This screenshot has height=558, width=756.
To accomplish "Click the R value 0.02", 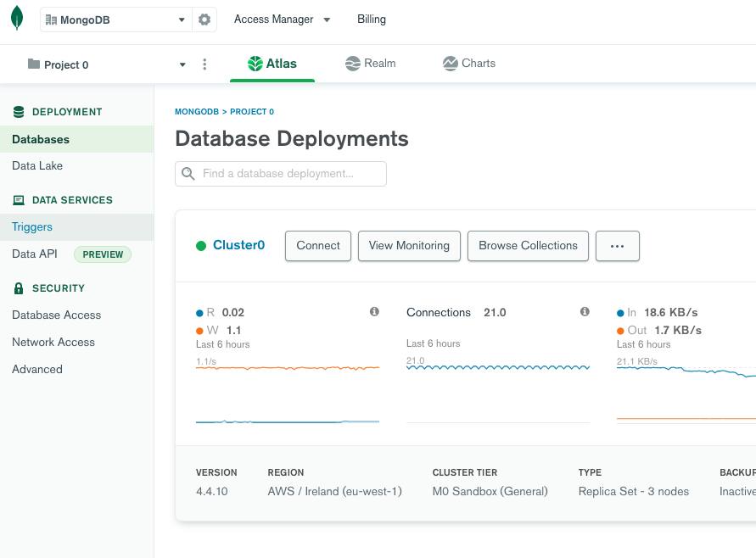I will click(x=232, y=313).
